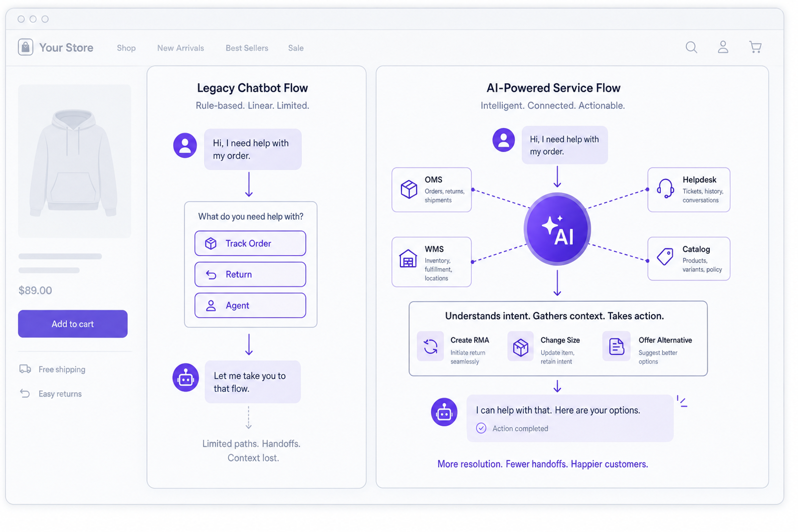Viewport: 798px width, 532px height.
Task: Click 'More resolution. Fewer handoffs.' tagline
Action: click(x=543, y=464)
